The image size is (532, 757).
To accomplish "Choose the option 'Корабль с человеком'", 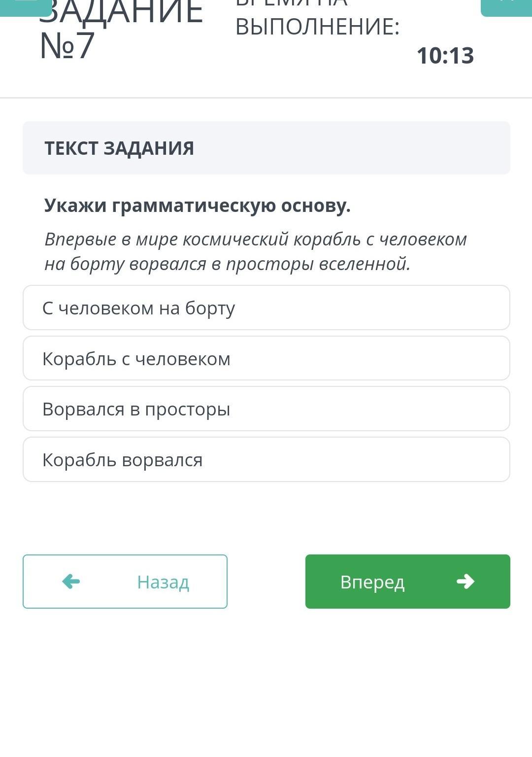I will pyautogui.click(x=266, y=359).
